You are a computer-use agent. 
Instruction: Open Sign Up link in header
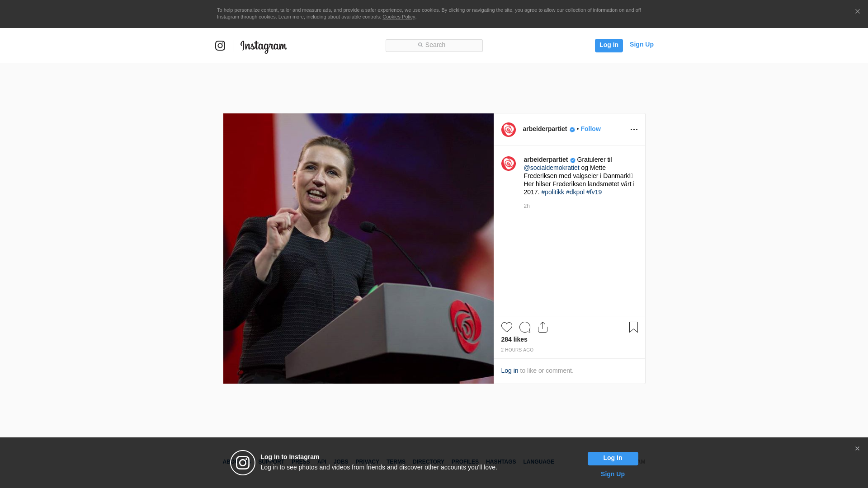tap(641, 44)
